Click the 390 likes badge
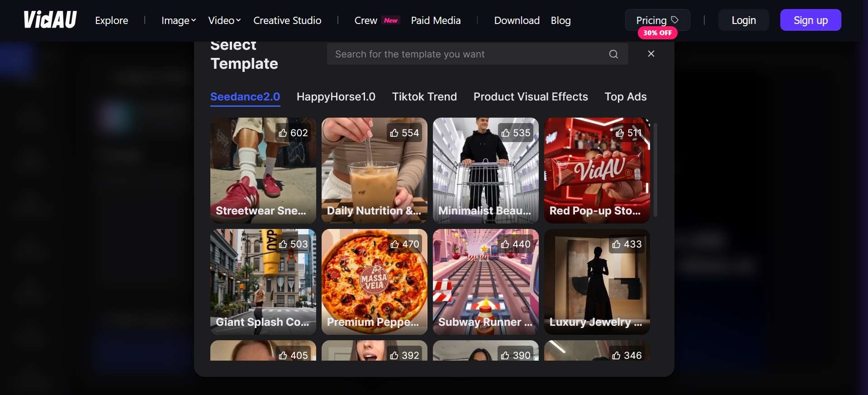Screen dimensions: 868x395 516,354
